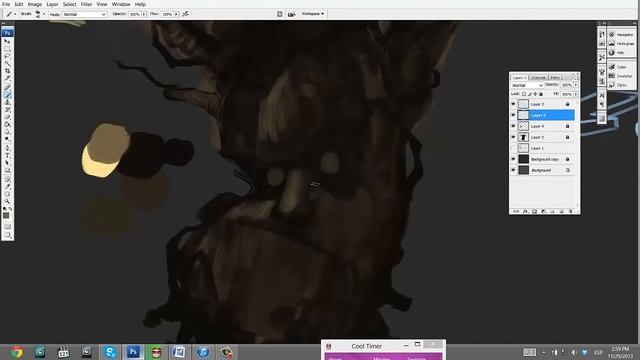Open the Histogram panel
The width and height of the screenshot is (640, 360).
coord(621,43)
